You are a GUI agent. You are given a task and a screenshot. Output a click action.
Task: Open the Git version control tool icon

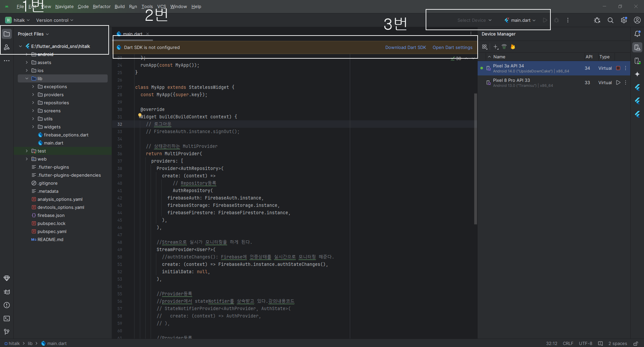click(x=7, y=332)
